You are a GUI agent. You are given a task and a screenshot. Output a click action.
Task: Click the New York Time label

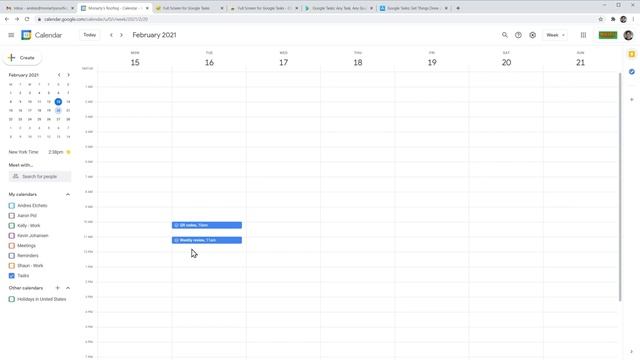click(23, 152)
